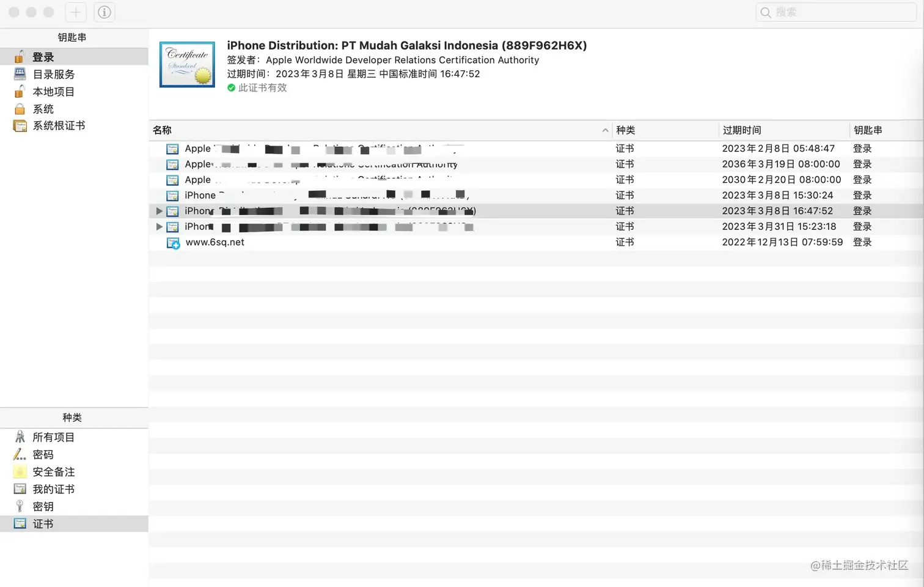Screen dimensions: 924x587
Task: Click 登录 keychain cell in www.6sq.net row
Action: (x=862, y=242)
